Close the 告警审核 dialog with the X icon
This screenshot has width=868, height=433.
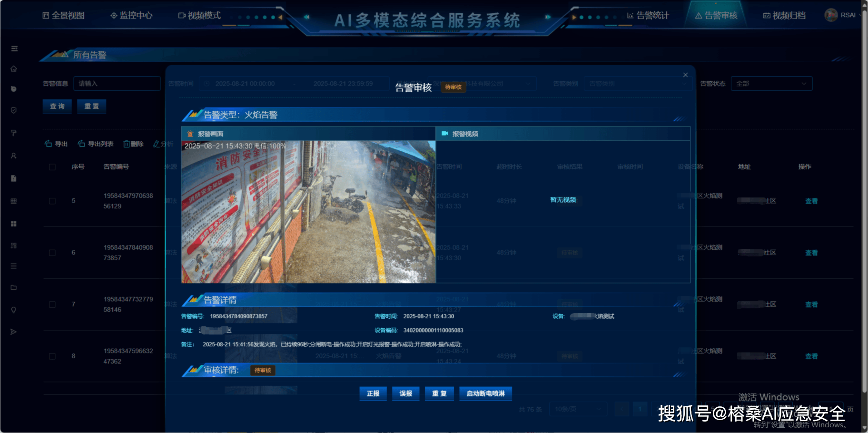685,75
